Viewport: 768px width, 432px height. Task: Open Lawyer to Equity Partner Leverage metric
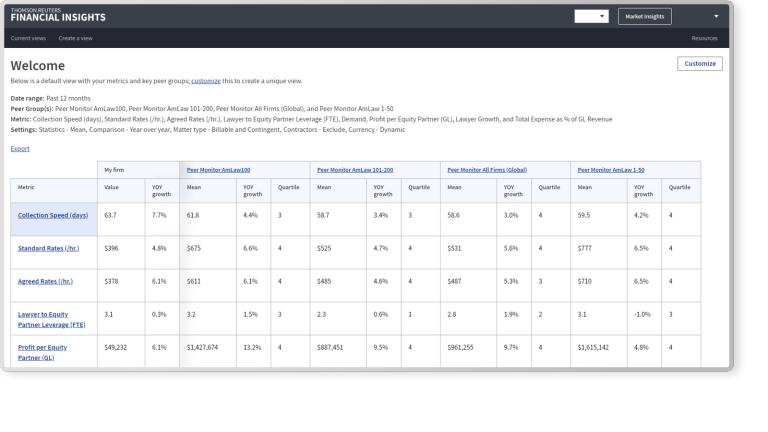(51, 318)
